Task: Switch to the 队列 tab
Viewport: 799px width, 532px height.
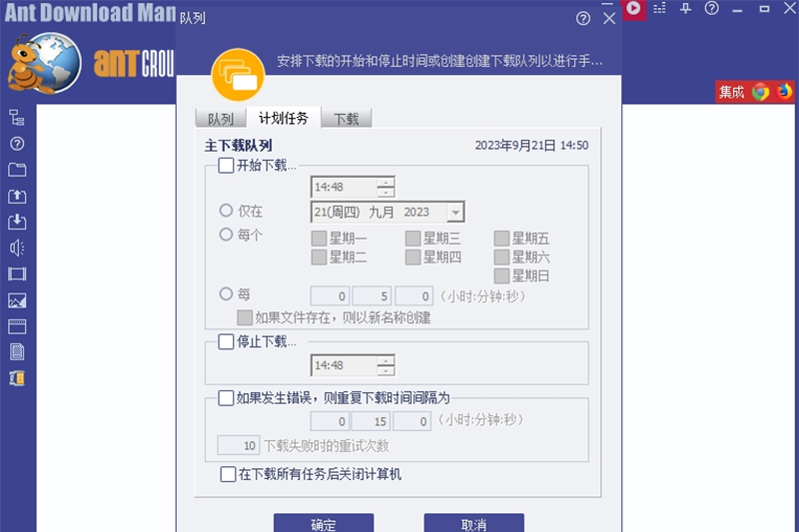Action: [220, 119]
